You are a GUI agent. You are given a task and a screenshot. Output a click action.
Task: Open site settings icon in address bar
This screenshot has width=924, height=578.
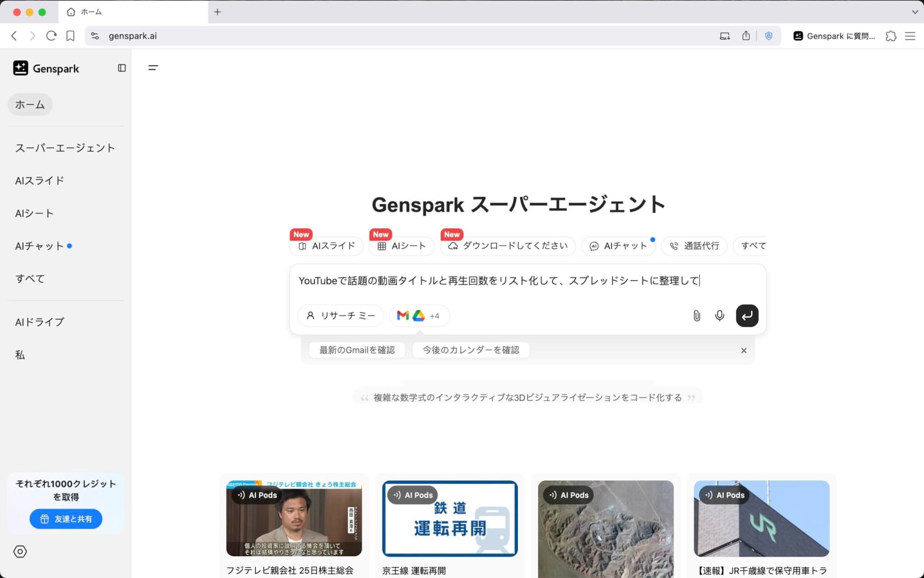coord(95,36)
